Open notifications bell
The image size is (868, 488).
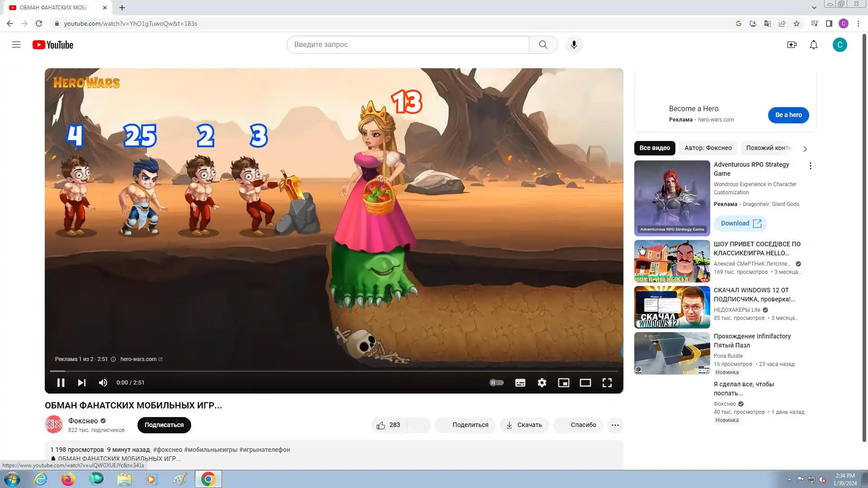pos(813,45)
